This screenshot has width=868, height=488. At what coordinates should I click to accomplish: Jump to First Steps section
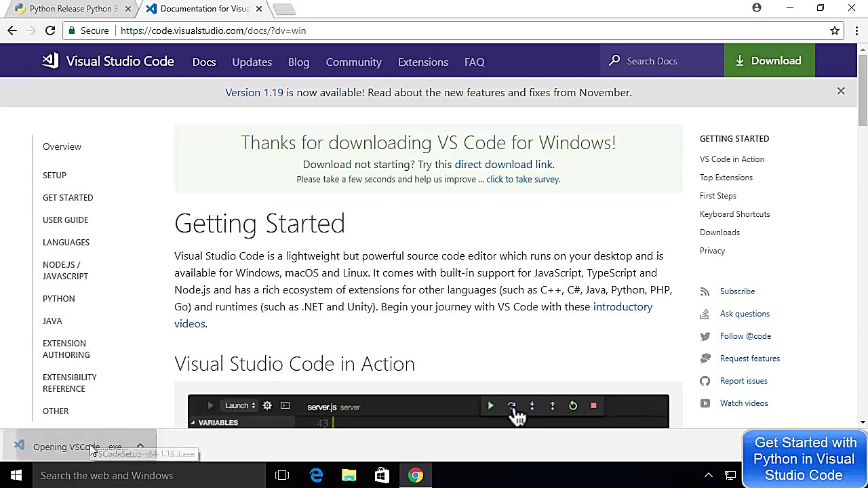tap(718, 196)
